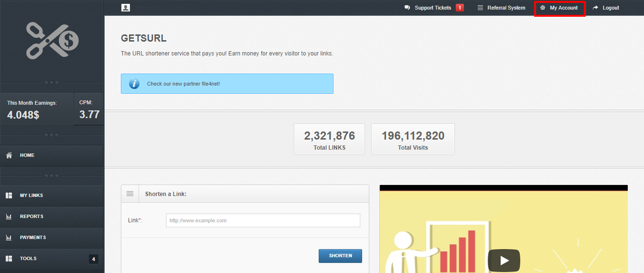Click the Support Tickets speech bubble icon
This screenshot has height=273, width=644.
coord(408,8)
